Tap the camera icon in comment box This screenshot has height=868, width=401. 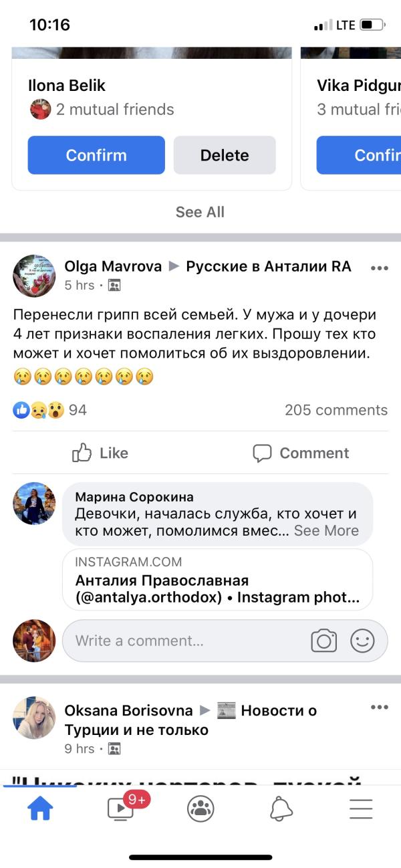coord(324,641)
